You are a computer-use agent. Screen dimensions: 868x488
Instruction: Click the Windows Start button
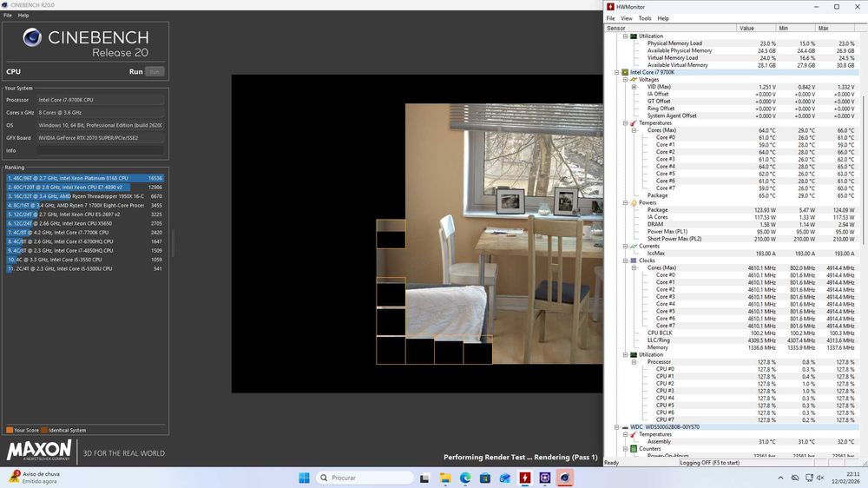[304, 478]
